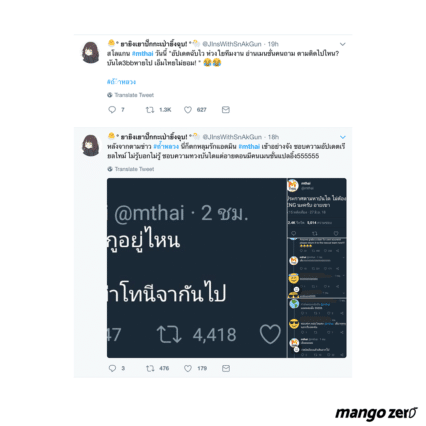Open #mthai hashtag in the second tweet

tap(249, 146)
